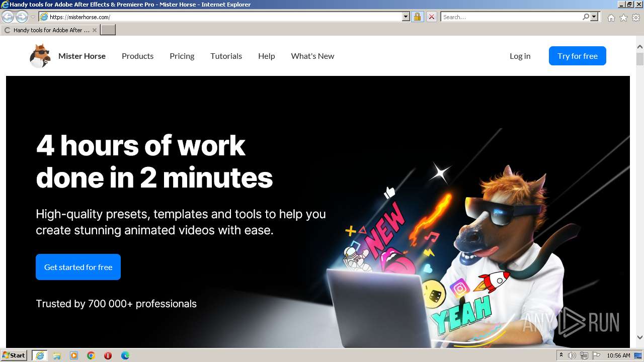Open Favorites star icon
Screen dimensions: 644x362
623,18
